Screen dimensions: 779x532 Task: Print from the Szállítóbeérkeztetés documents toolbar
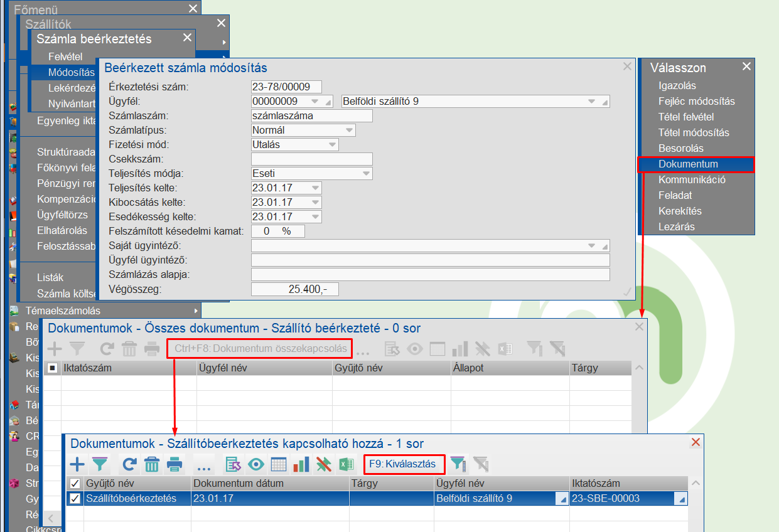174,464
